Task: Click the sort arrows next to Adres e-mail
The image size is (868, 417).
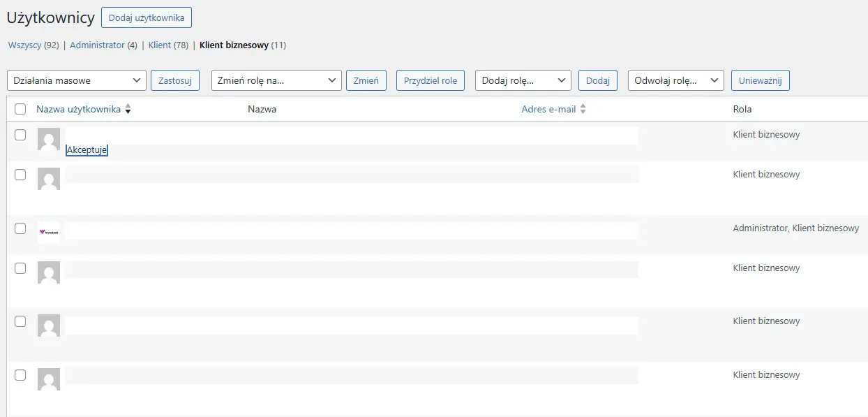Action: click(x=583, y=110)
